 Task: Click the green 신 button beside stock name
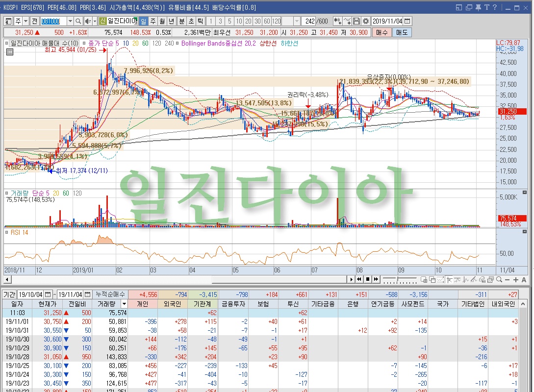tap(103, 21)
